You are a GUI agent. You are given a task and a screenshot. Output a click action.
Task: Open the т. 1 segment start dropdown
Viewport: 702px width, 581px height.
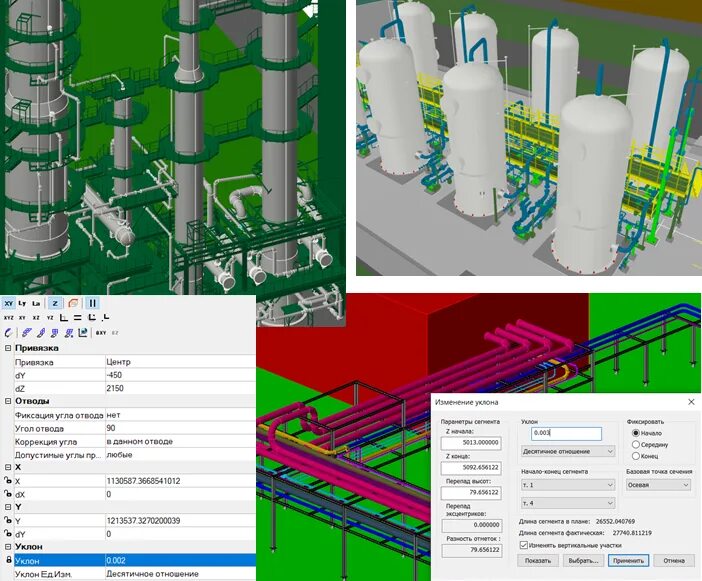point(568,485)
